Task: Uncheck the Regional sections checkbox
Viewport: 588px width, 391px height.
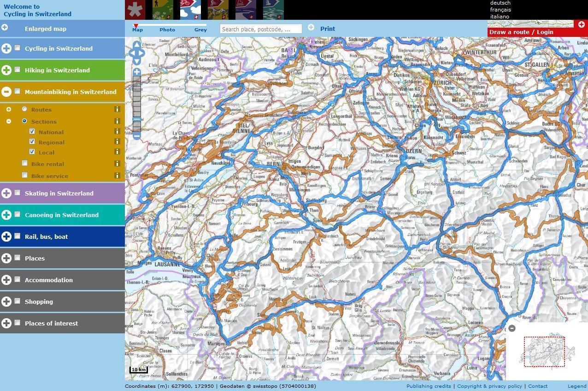Action: (32, 142)
